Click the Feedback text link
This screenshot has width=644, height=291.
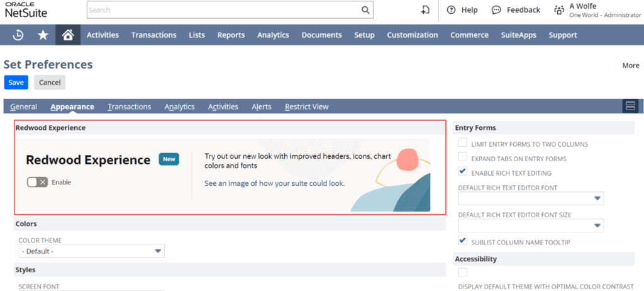[523, 10]
